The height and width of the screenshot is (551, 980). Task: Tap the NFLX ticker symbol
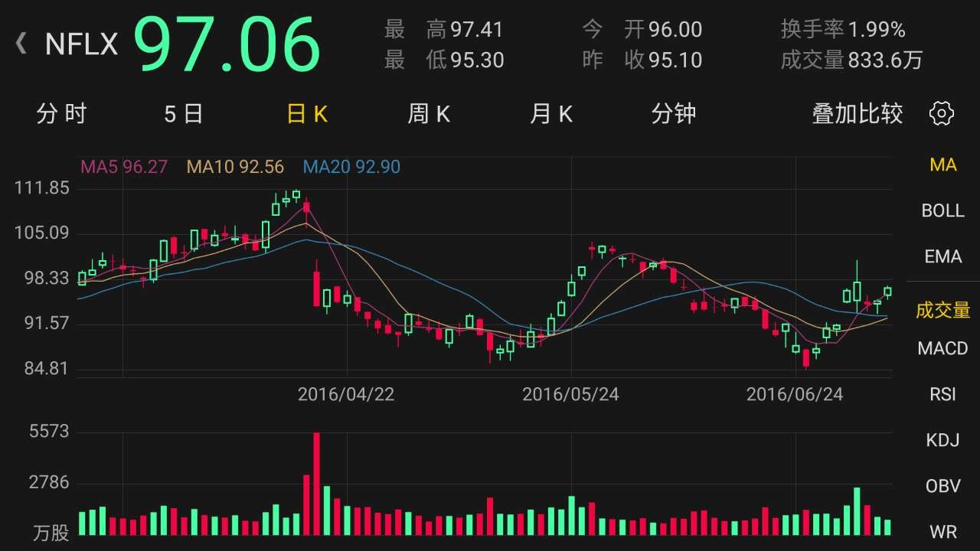point(81,44)
